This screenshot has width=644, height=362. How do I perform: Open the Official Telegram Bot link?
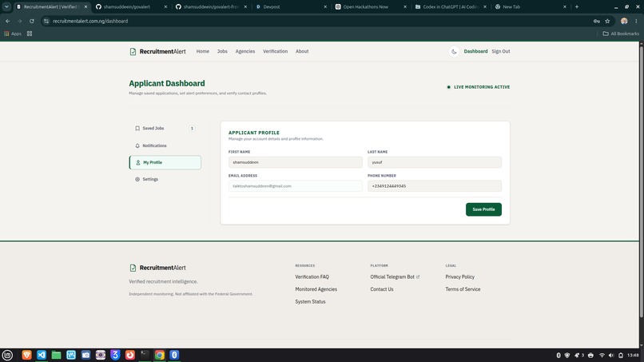coord(395,277)
